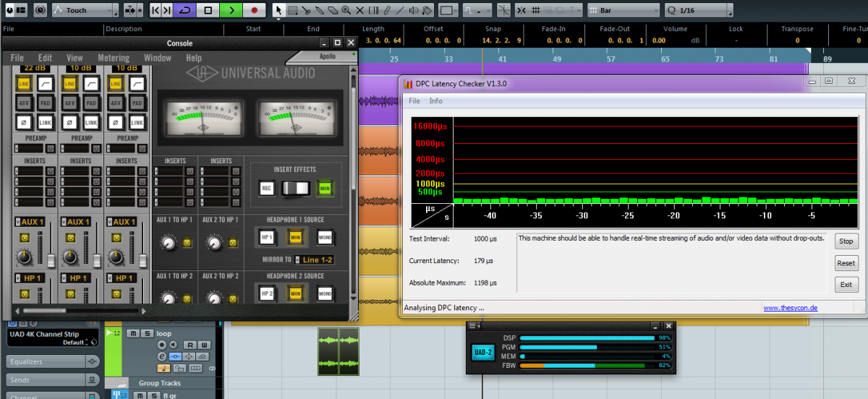Open the Mirror To Line 1-2 dropdown
Viewport: 868px width, 399px height.
tap(314, 259)
